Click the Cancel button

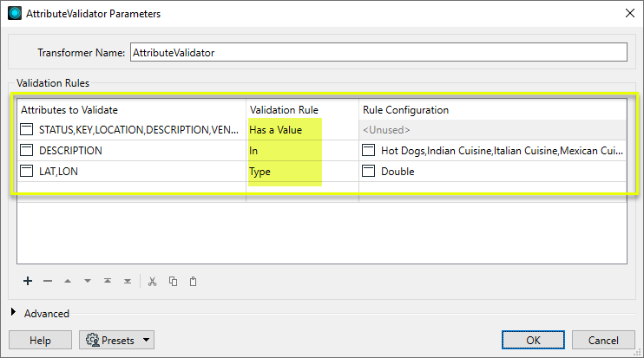[603, 341]
